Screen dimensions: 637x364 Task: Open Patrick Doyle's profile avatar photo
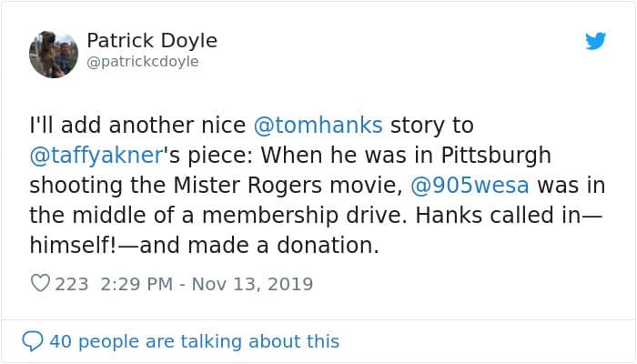click(53, 52)
